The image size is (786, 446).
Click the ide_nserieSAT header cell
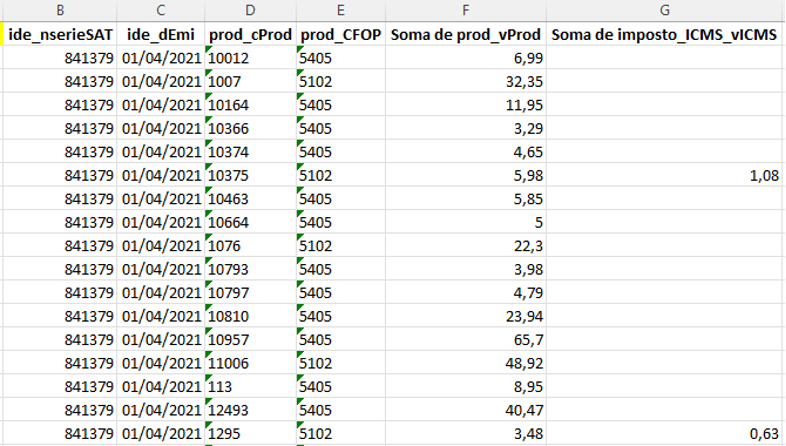pos(60,35)
